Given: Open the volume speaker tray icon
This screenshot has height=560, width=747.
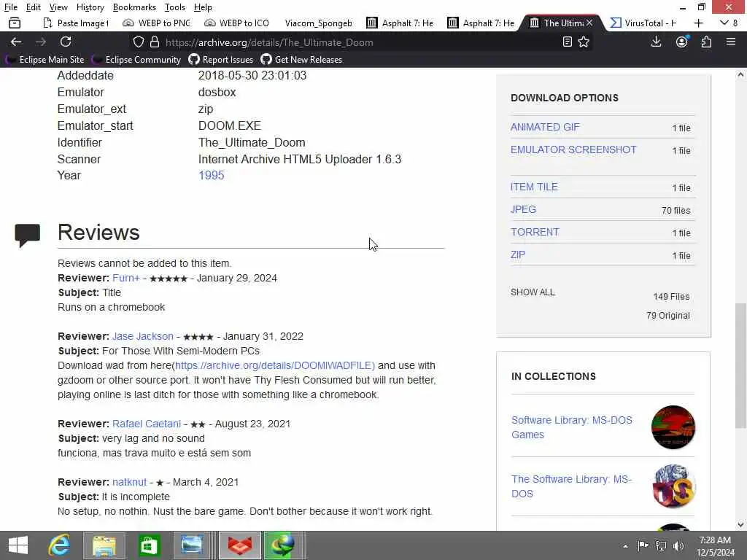Looking at the screenshot, I should 678,545.
